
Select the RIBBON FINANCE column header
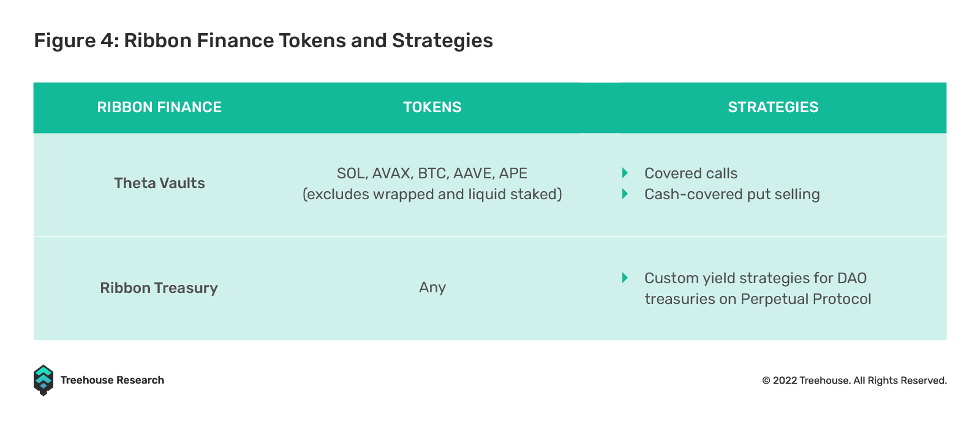point(159,107)
